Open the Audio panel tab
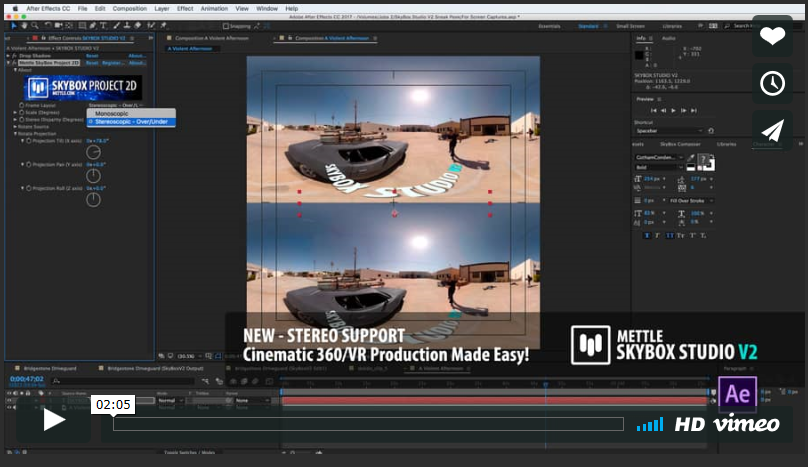 pos(668,38)
